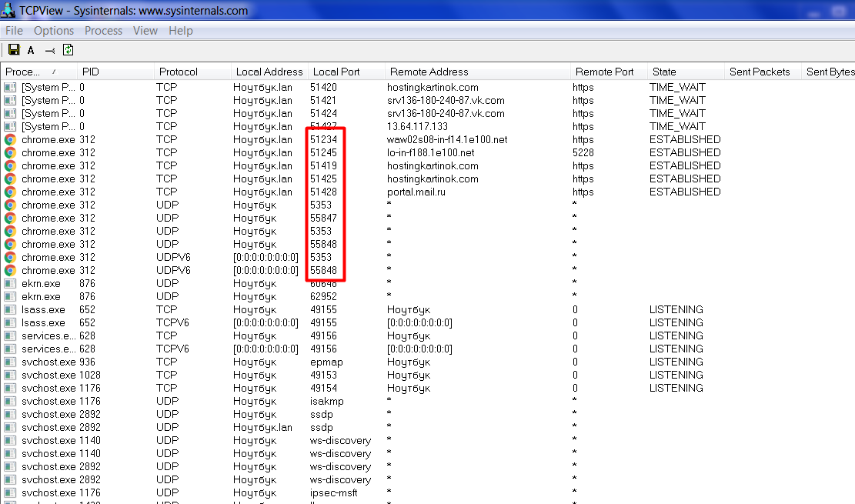Click the LISTENING state in the epmap row
The width and height of the screenshot is (855, 504).
[676, 362]
